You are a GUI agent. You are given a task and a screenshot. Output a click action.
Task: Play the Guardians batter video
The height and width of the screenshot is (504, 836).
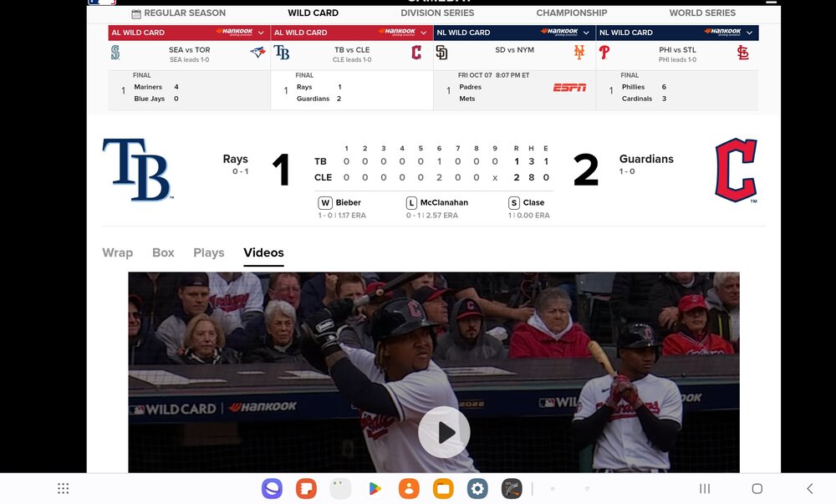coord(444,432)
